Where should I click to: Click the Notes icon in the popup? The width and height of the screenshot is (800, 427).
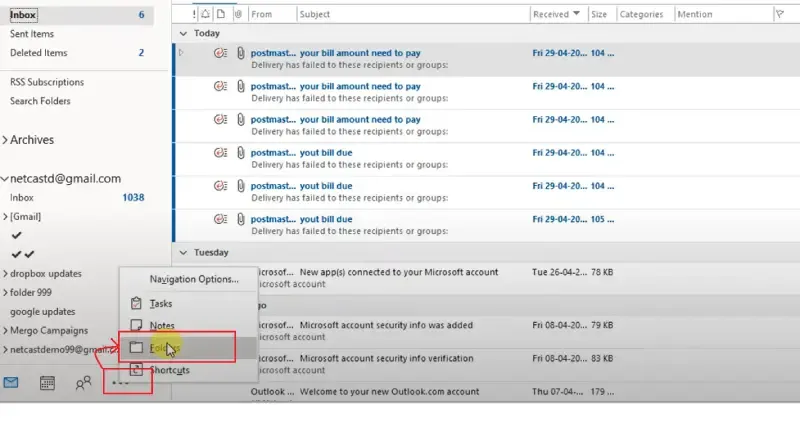point(136,325)
